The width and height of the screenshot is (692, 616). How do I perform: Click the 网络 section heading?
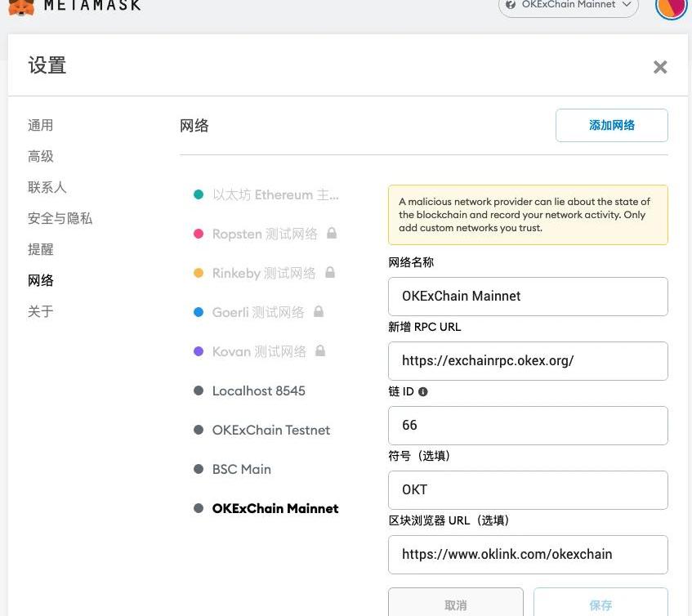pyautogui.click(x=194, y=126)
